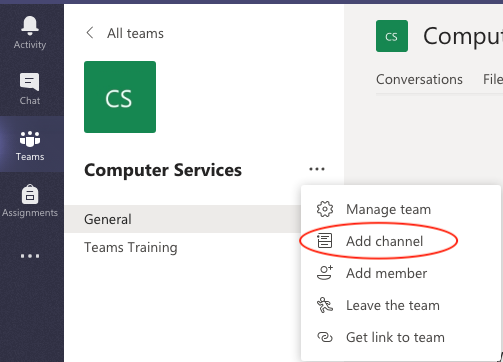Open the Chat icon in sidebar
The height and width of the screenshot is (362, 503).
[30, 82]
